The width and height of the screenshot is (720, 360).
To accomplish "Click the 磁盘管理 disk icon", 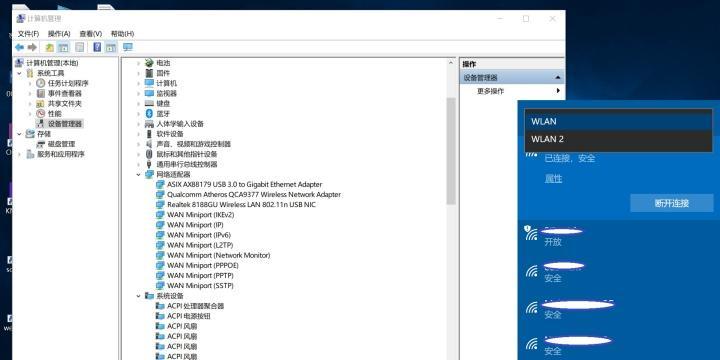I will click(40, 144).
